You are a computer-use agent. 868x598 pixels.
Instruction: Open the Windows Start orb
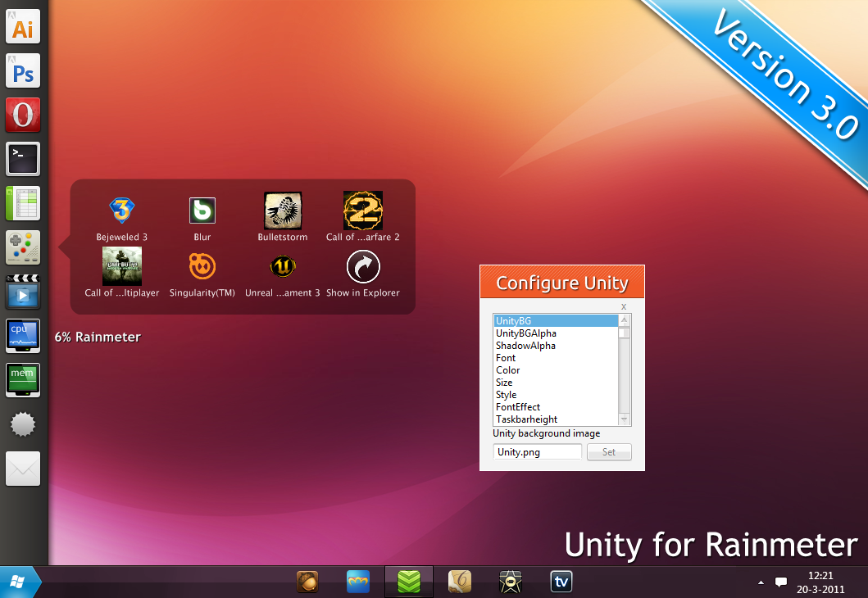[16, 582]
